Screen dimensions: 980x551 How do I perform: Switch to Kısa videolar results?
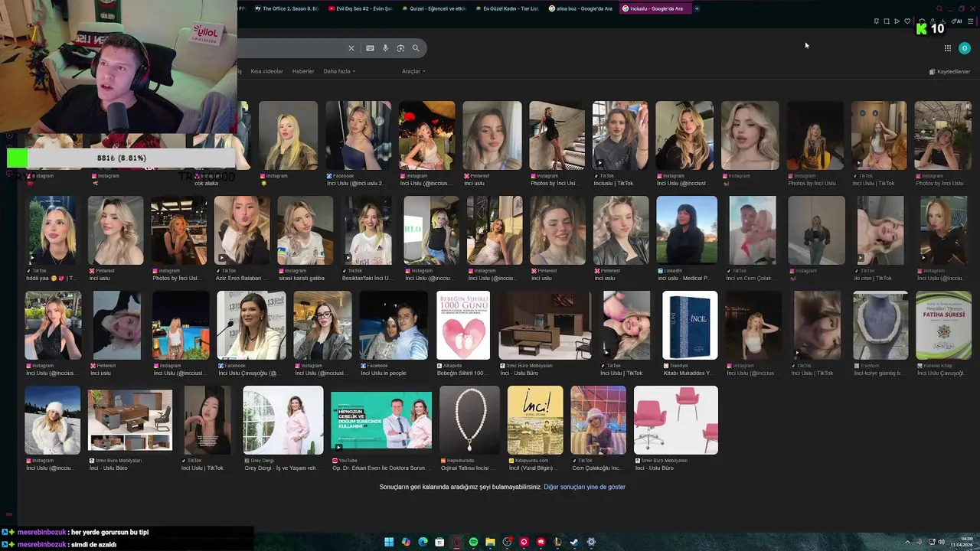coord(266,71)
